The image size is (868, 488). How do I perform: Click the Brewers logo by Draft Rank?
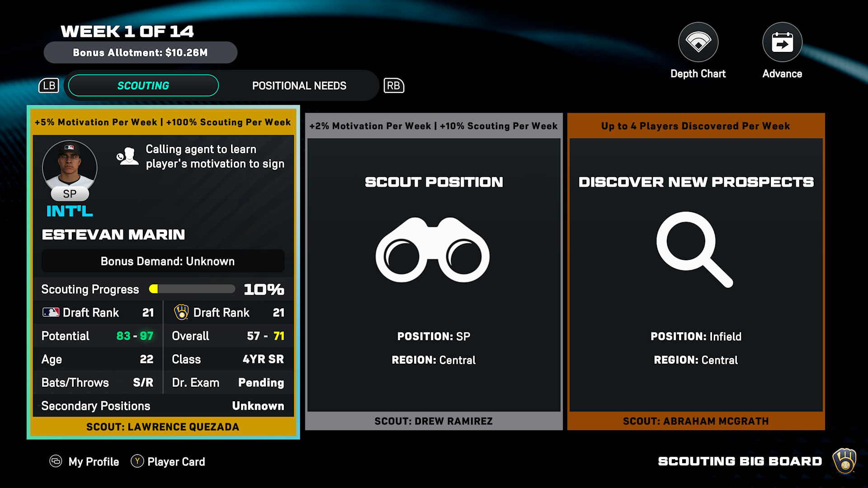181,312
